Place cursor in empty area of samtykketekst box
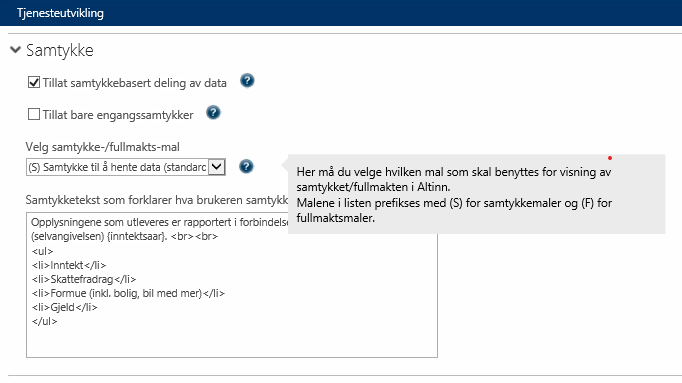682x383 pixels. (x=232, y=342)
